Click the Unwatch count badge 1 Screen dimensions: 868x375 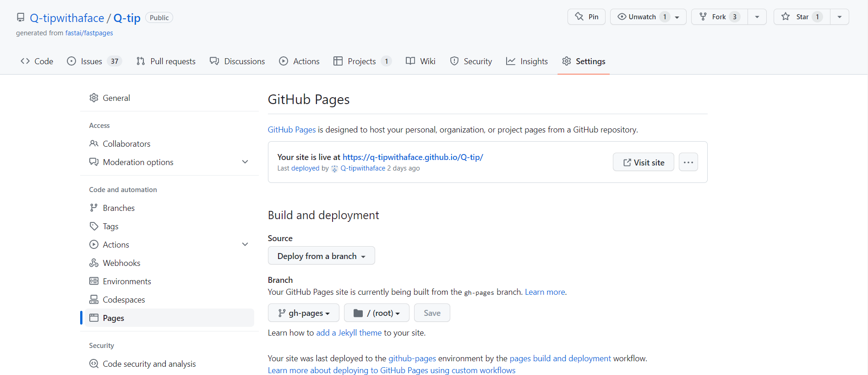[x=665, y=17]
